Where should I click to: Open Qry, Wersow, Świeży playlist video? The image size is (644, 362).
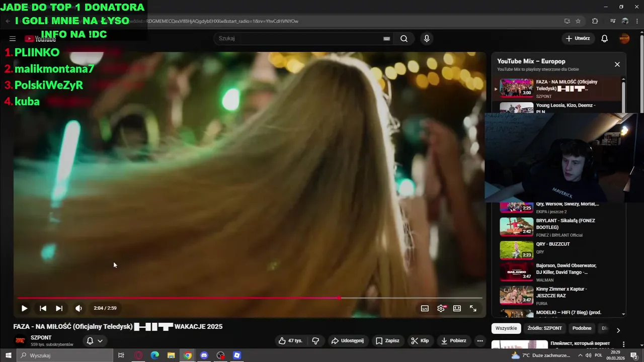[x=558, y=207]
